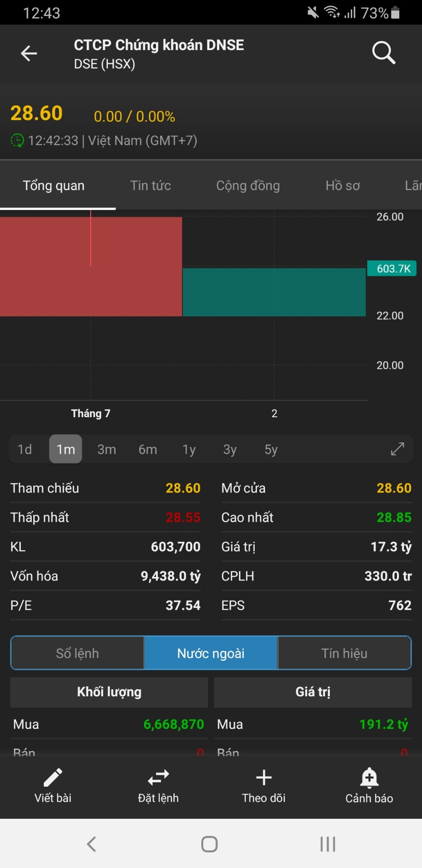Tap the Viết bài pencil icon
Viewport: 422px width, 868px height.
(x=53, y=778)
